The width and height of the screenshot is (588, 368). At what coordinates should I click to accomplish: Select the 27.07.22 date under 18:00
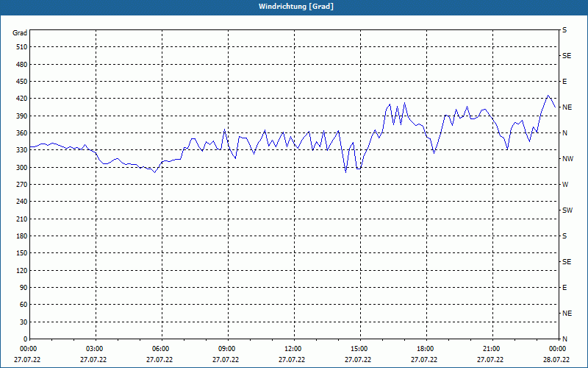pos(424,360)
